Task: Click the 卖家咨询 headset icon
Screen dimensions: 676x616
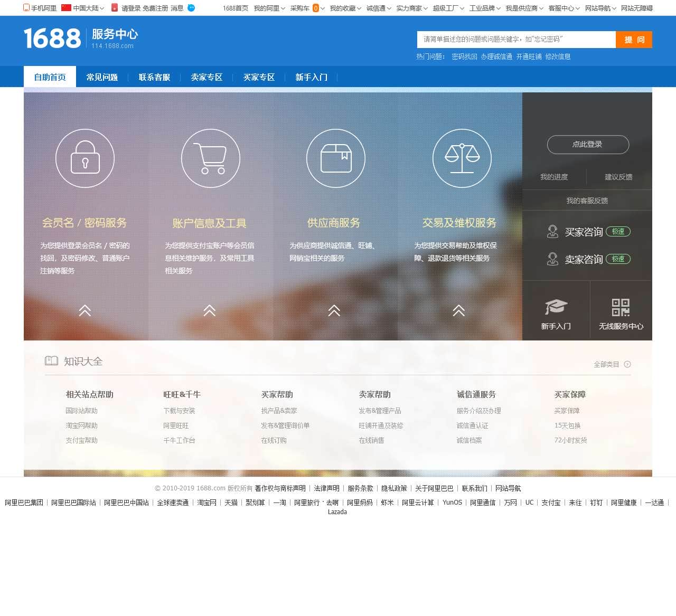Action: coord(552,259)
